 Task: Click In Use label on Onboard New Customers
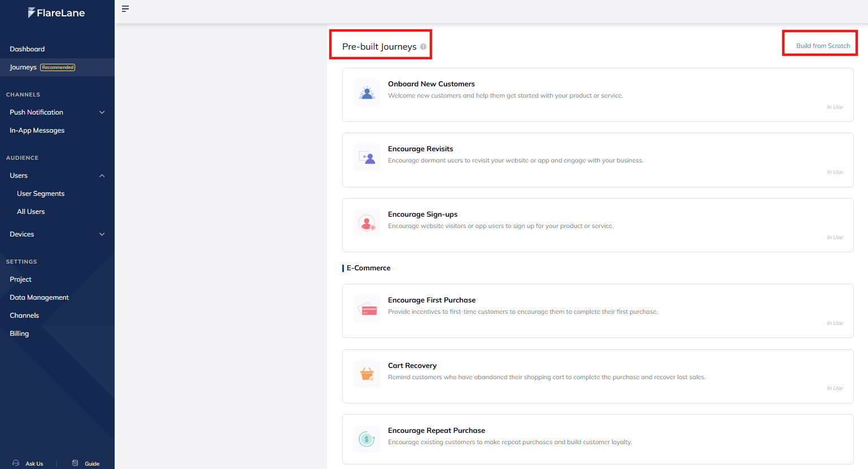tap(835, 107)
